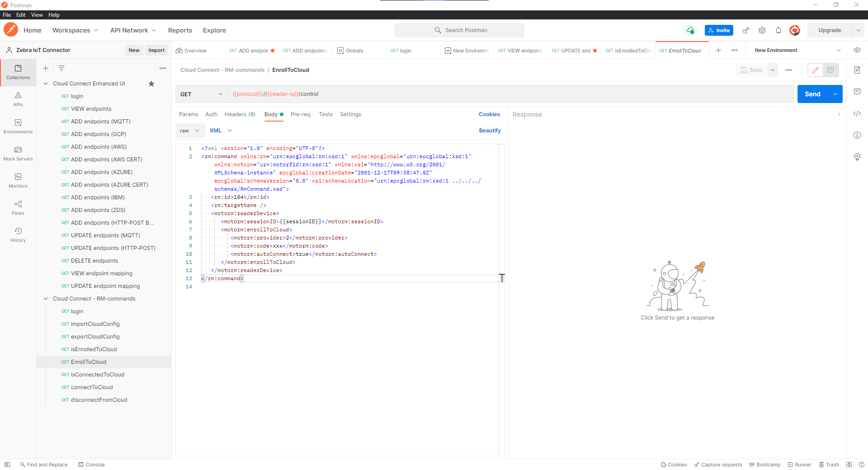The height and width of the screenshot is (470, 868).
Task: Click the Invite button
Action: pyautogui.click(x=719, y=30)
